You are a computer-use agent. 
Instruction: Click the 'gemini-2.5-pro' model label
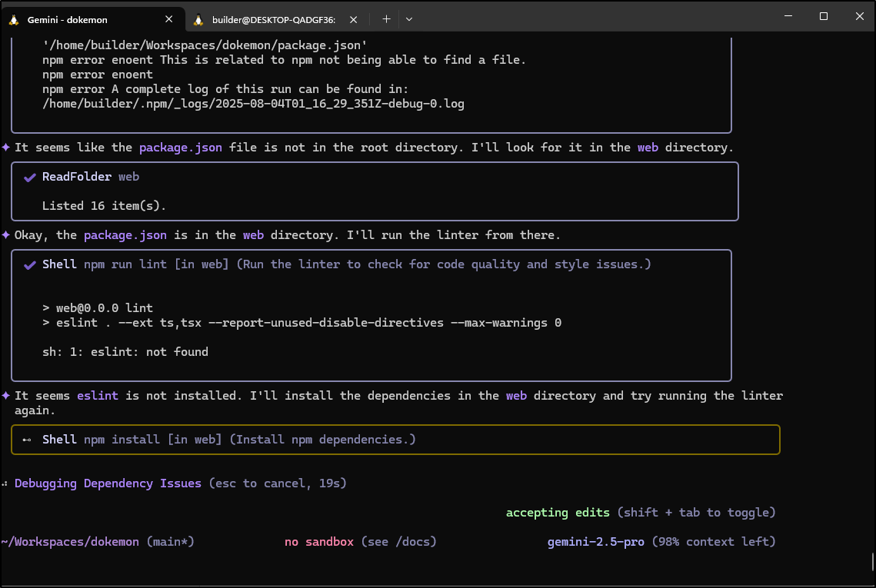(595, 542)
